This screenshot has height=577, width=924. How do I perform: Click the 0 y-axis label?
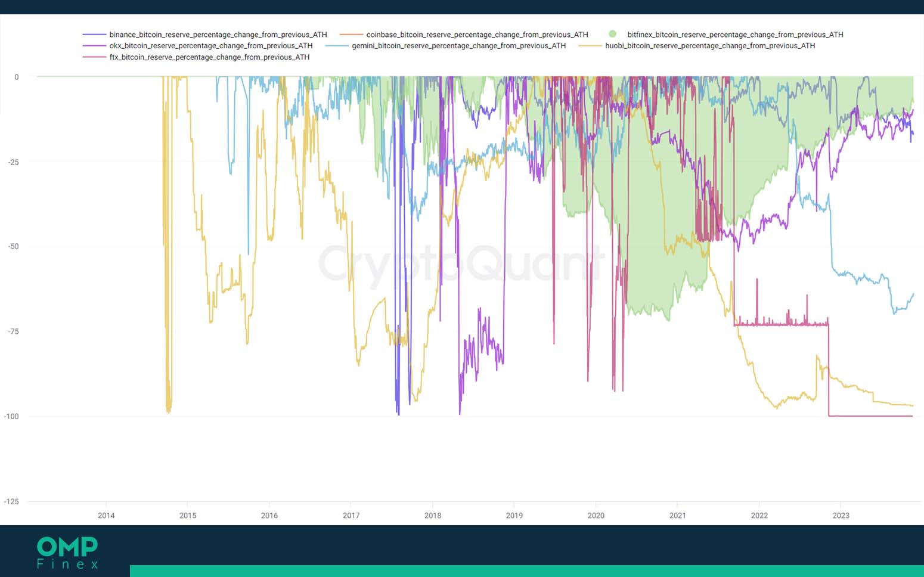(17, 77)
